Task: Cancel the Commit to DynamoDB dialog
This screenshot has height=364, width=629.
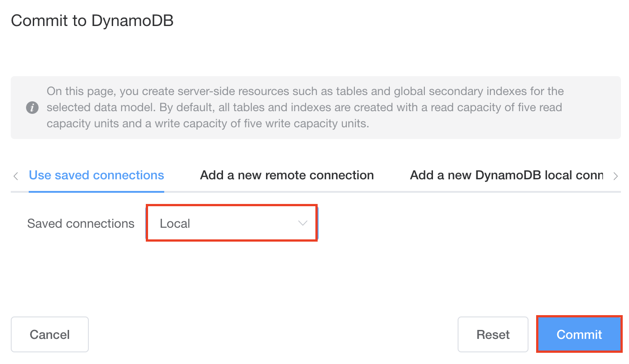Action: (x=50, y=334)
